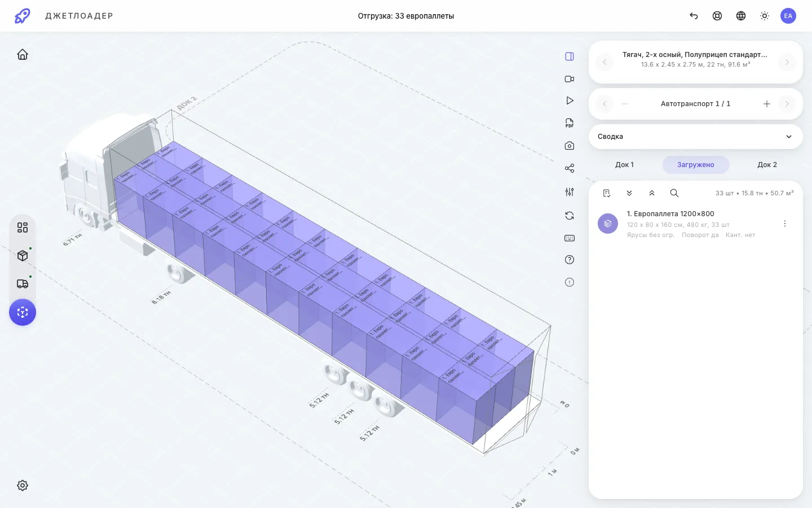Collapse all items double chevron up
This screenshot has width=812, height=508.
(x=652, y=193)
